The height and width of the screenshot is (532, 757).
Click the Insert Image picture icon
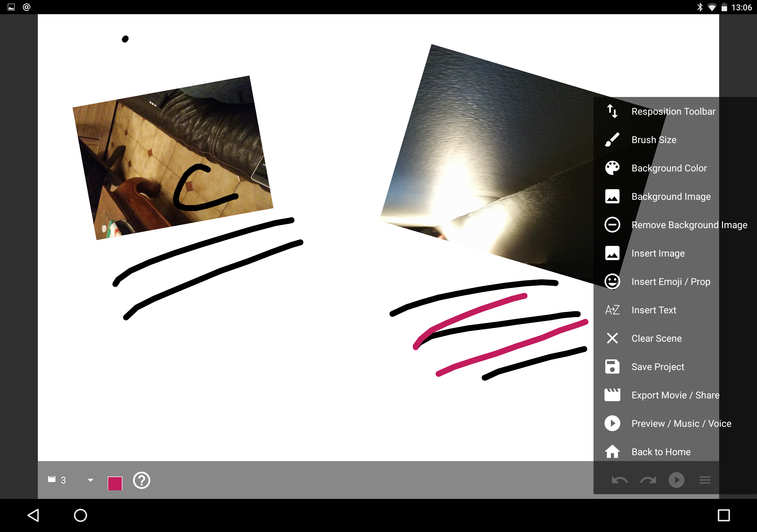[x=612, y=253]
